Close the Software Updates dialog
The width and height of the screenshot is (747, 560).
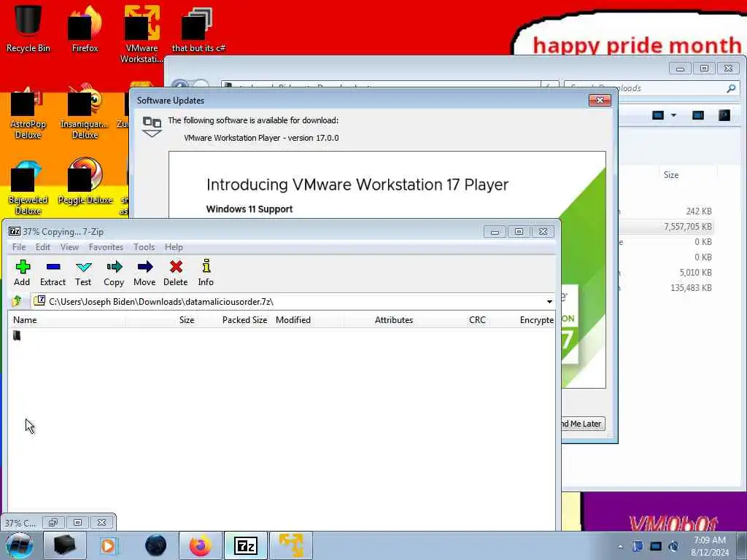point(600,100)
